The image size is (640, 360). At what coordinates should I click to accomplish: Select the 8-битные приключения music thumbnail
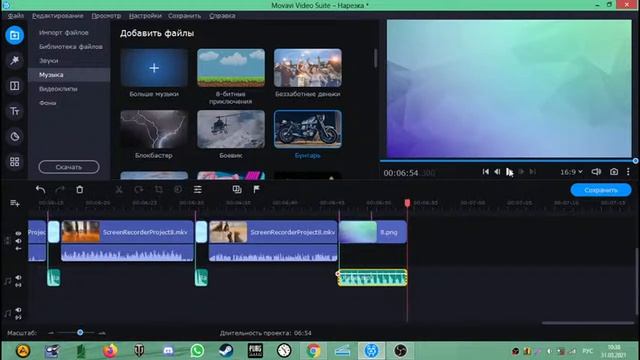coord(231,68)
